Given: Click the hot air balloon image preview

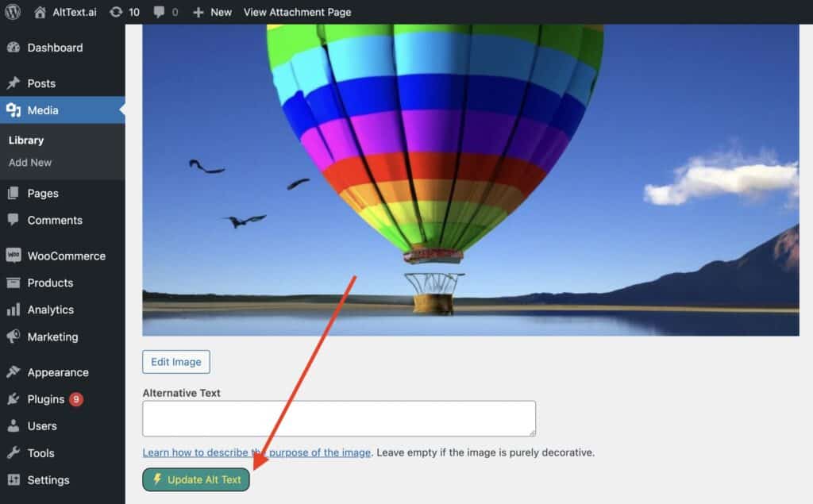Looking at the screenshot, I should pos(470,180).
